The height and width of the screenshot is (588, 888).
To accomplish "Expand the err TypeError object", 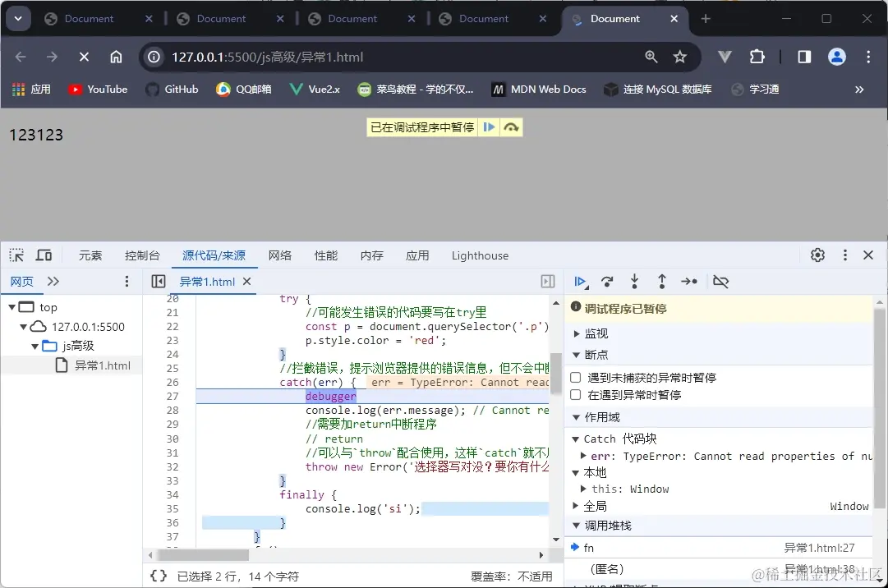I will [583, 456].
